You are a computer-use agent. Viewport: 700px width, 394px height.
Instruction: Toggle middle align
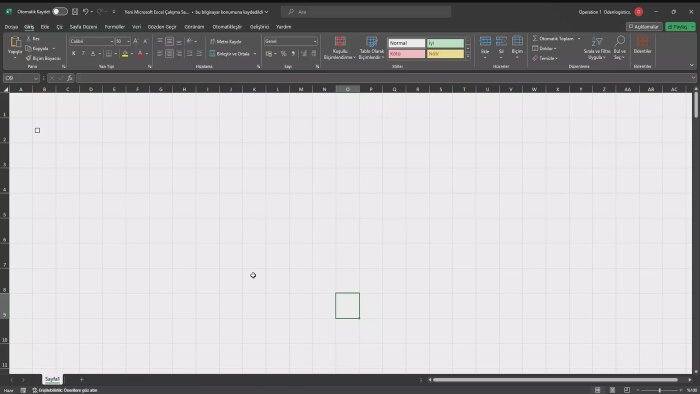point(170,41)
